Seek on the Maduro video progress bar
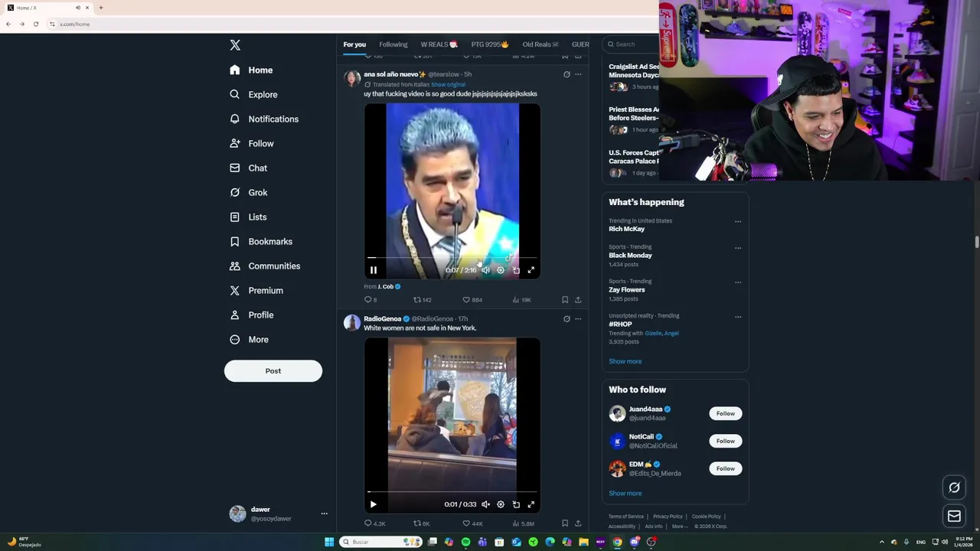 coord(452,259)
